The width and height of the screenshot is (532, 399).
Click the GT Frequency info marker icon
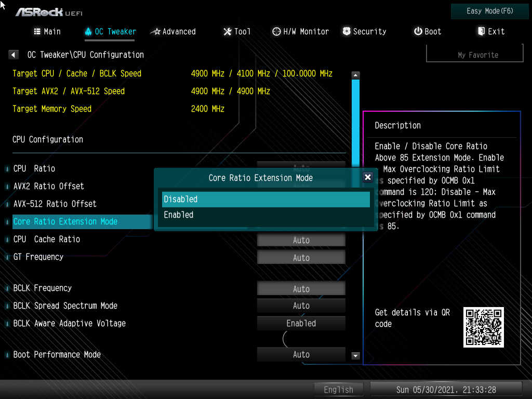point(7,257)
